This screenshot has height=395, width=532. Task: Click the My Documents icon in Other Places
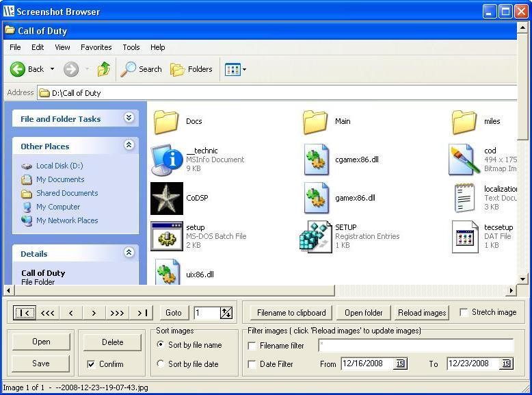pos(27,179)
